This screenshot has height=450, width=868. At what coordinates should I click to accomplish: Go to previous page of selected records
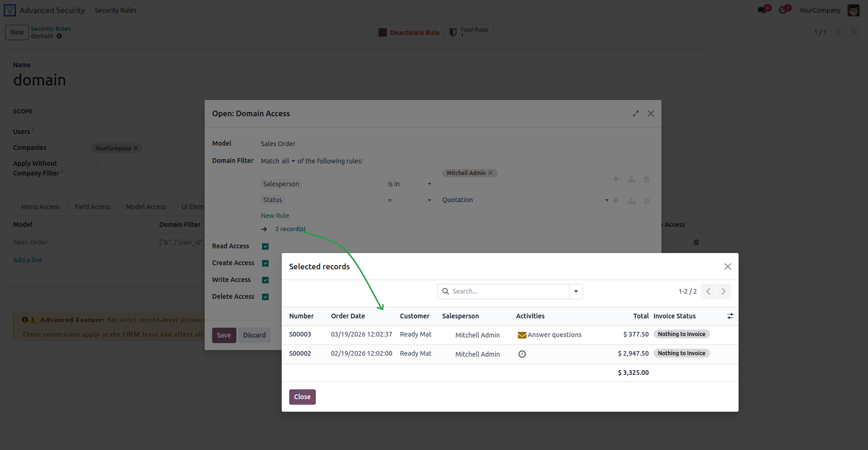(x=708, y=291)
